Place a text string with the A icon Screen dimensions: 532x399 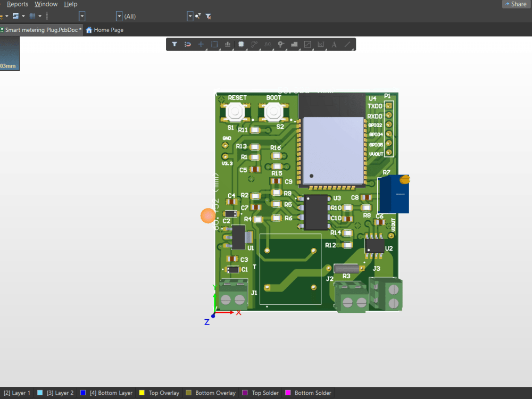334,44
